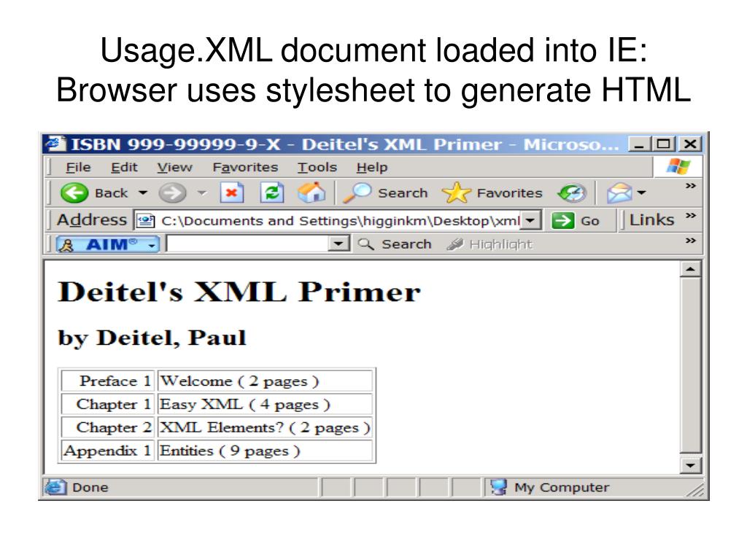Click the Back text label

point(111,192)
